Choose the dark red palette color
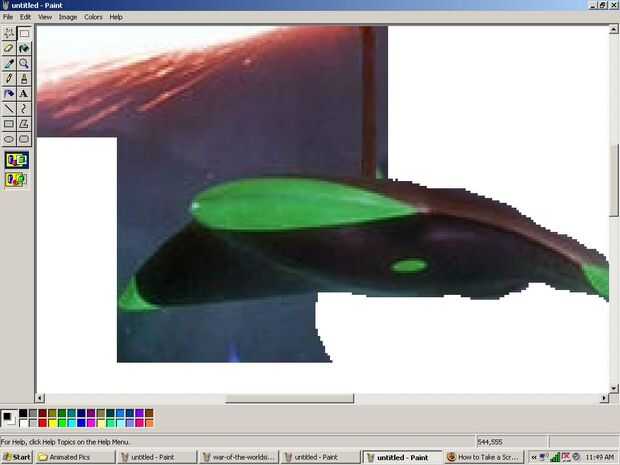Screen dimensions: 620x465 [43, 413]
